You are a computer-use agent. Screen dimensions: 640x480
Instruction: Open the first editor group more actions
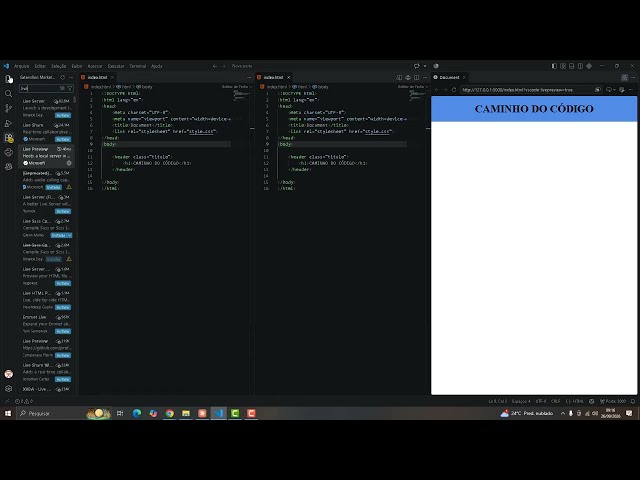click(x=249, y=77)
